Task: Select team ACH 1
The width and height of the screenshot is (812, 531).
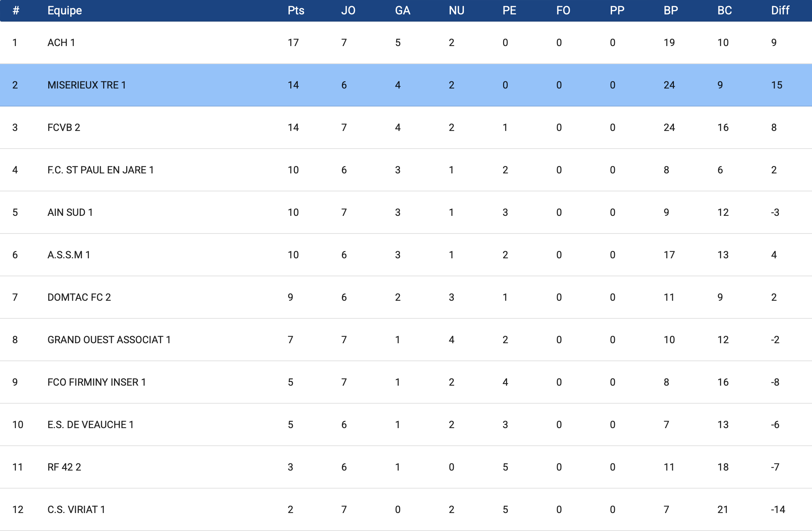Action: (61, 43)
